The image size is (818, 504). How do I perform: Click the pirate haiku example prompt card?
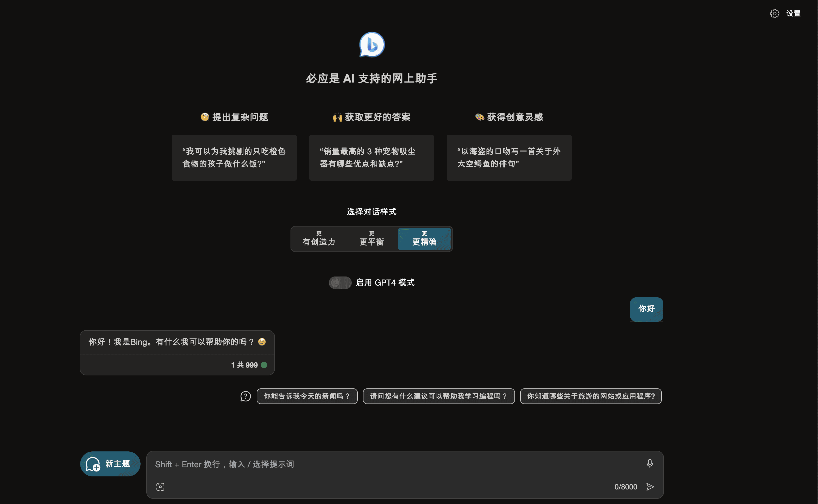pyautogui.click(x=509, y=158)
